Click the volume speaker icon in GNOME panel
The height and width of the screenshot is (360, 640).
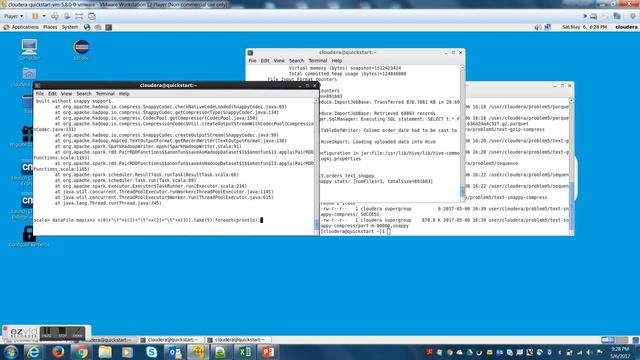538,27
